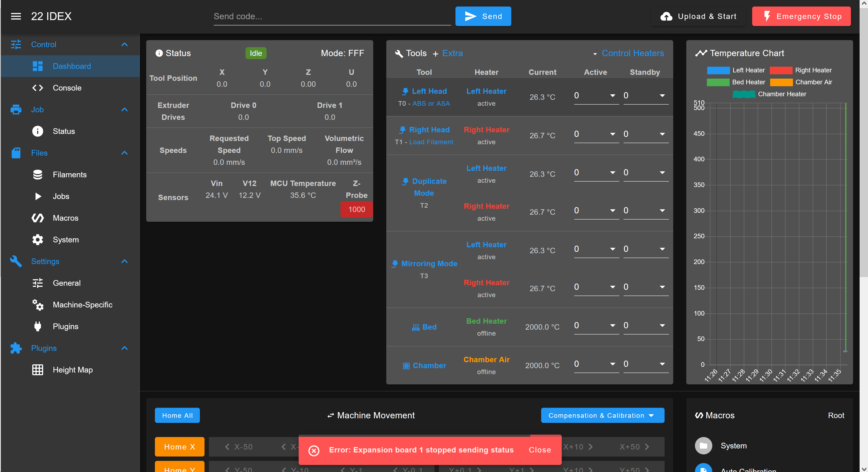Toggle Chamber Heater series in chart legend
This screenshot has height=472, width=868.
pos(769,94)
